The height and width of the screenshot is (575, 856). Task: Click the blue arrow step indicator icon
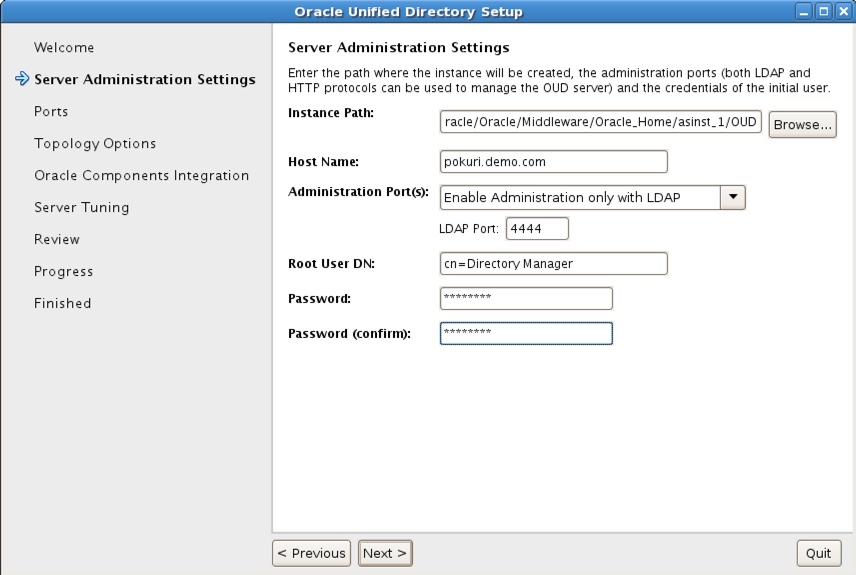click(22, 79)
